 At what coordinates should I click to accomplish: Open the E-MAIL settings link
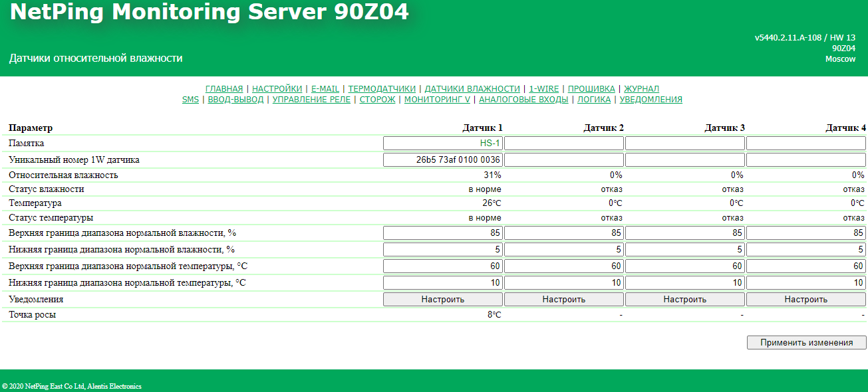(x=325, y=88)
